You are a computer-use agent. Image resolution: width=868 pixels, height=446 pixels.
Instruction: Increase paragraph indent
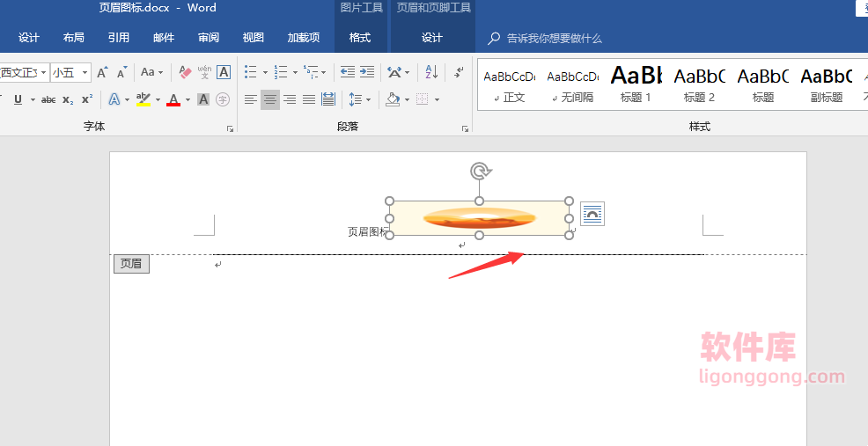pyautogui.click(x=367, y=72)
